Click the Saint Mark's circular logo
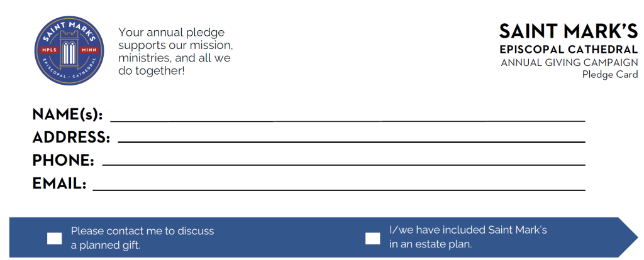This screenshot has width=644, height=260. pyautogui.click(x=69, y=51)
